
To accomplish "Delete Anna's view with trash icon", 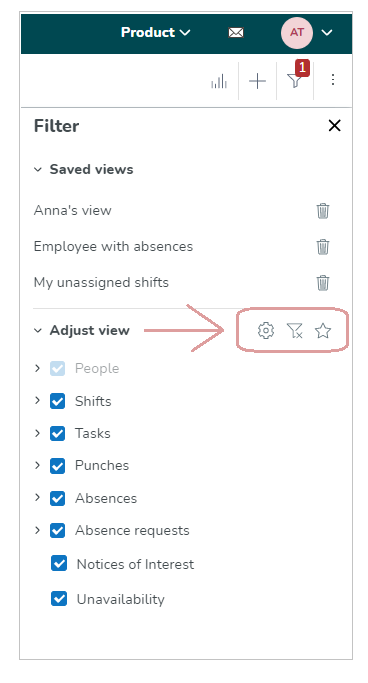I will pos(323,211).
